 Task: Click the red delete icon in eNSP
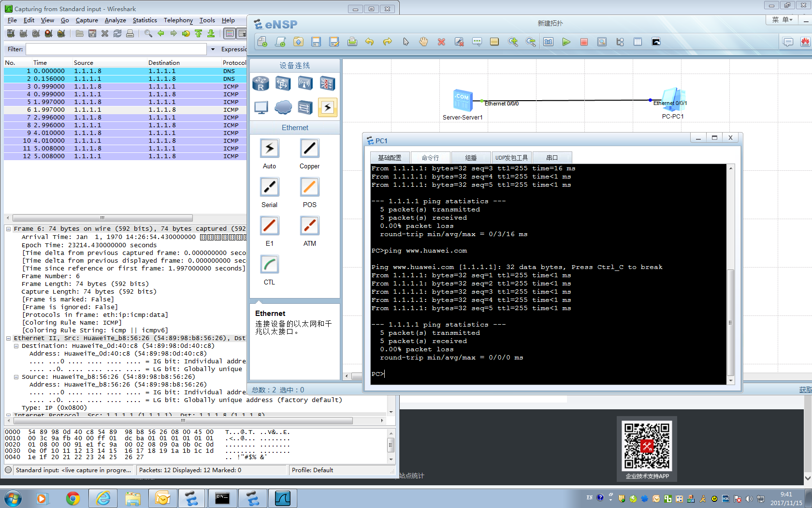coord(441,42)
